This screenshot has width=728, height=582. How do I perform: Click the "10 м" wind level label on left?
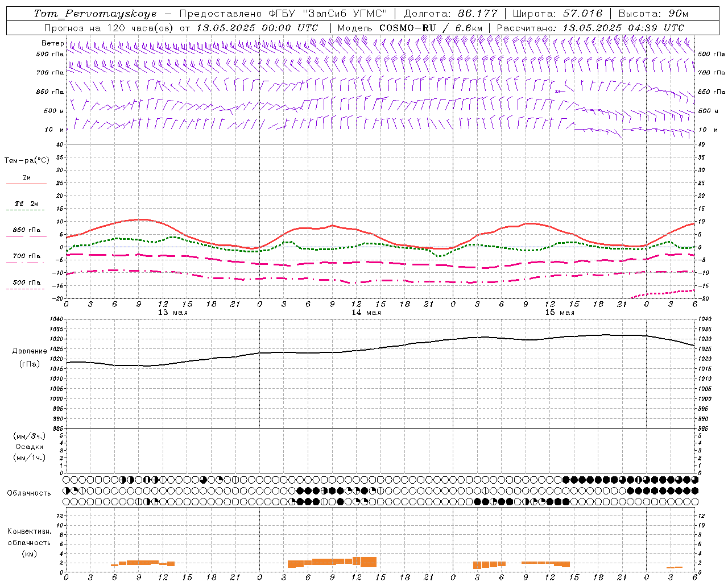pos(55,130)
